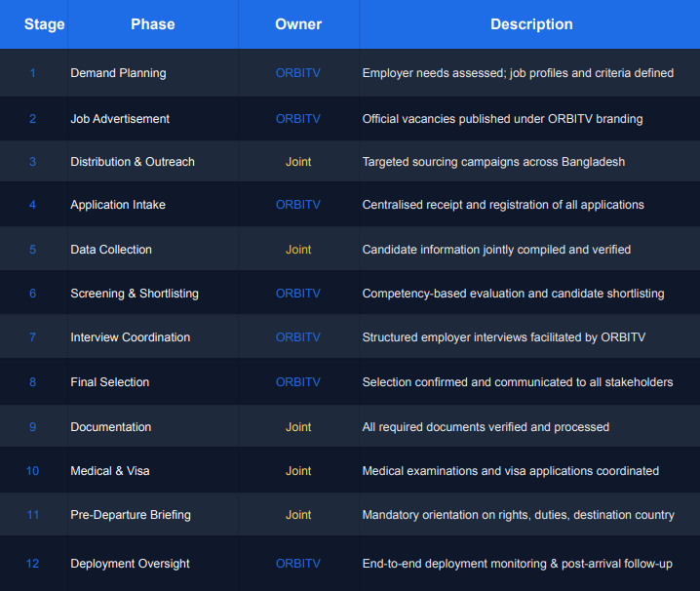The height and width of the screenshot is (591, 700).
Task: Click ORBITV owner in Screening & Shortlisting row
Action: click(297, 294)
